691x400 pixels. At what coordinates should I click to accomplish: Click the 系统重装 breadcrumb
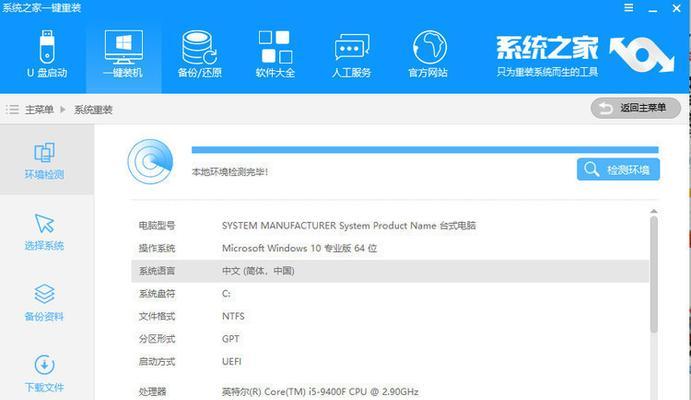93,109
